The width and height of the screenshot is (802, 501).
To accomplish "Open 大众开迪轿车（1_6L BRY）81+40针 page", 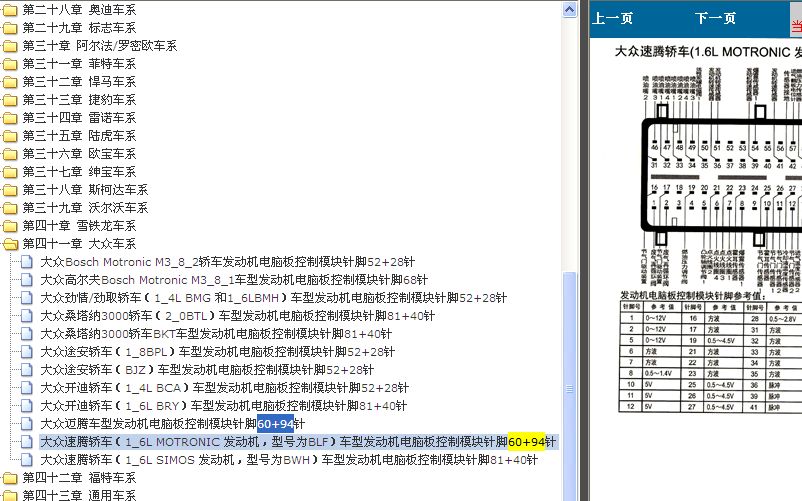I will click(x=224, y=406).
